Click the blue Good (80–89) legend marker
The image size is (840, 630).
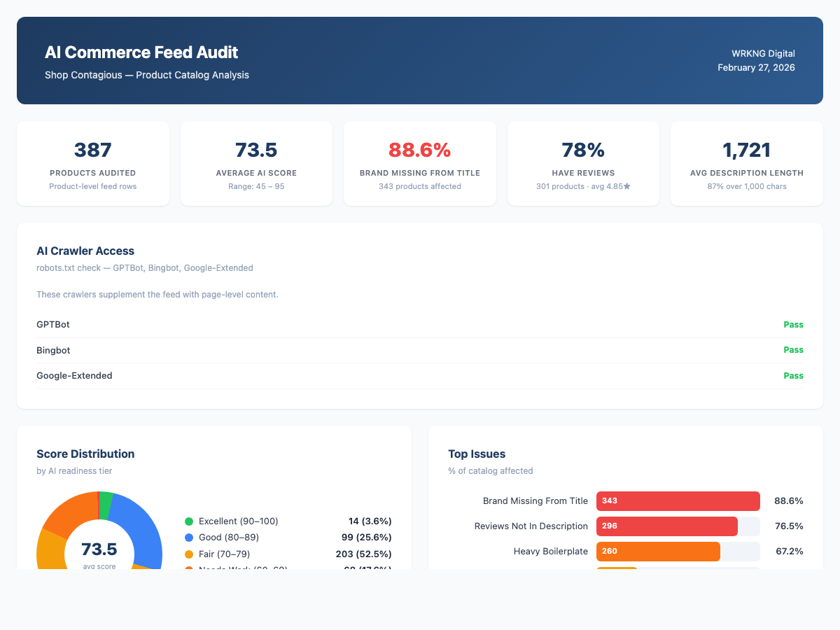pyautogui.click(x=188, y=537)
